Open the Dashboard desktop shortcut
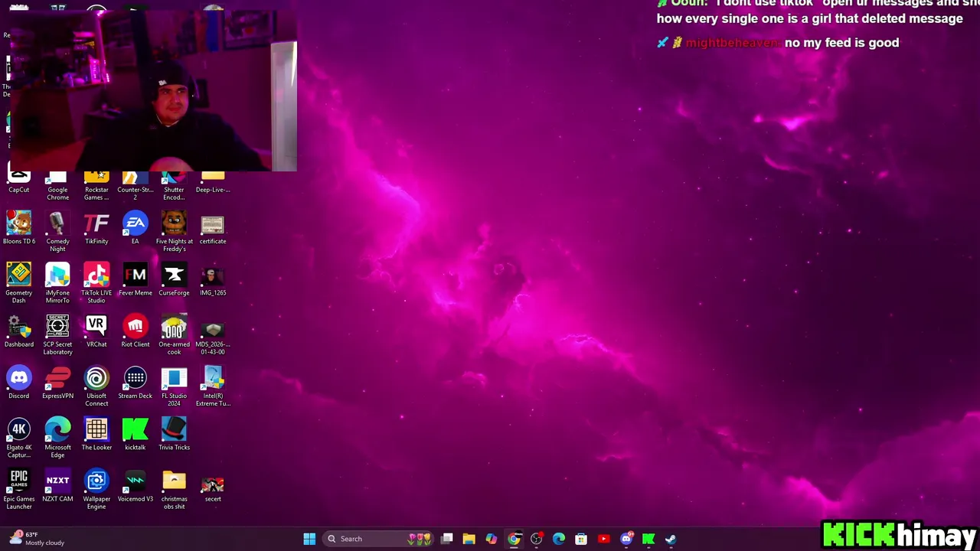This screenshot has height=551, width=980. (19, 331)
